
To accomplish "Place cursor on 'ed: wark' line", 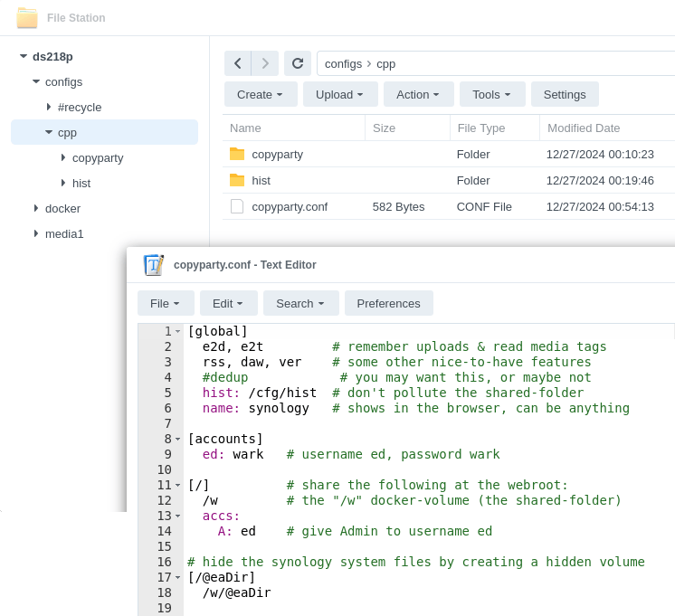I will pyautogui.click(x=233, y=454).
